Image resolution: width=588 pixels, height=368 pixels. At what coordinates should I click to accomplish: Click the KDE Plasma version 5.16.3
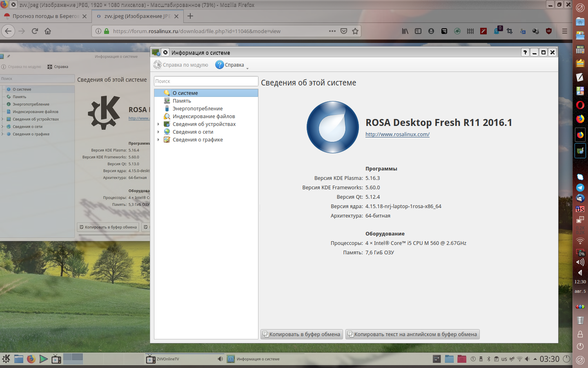click(373, 178)
